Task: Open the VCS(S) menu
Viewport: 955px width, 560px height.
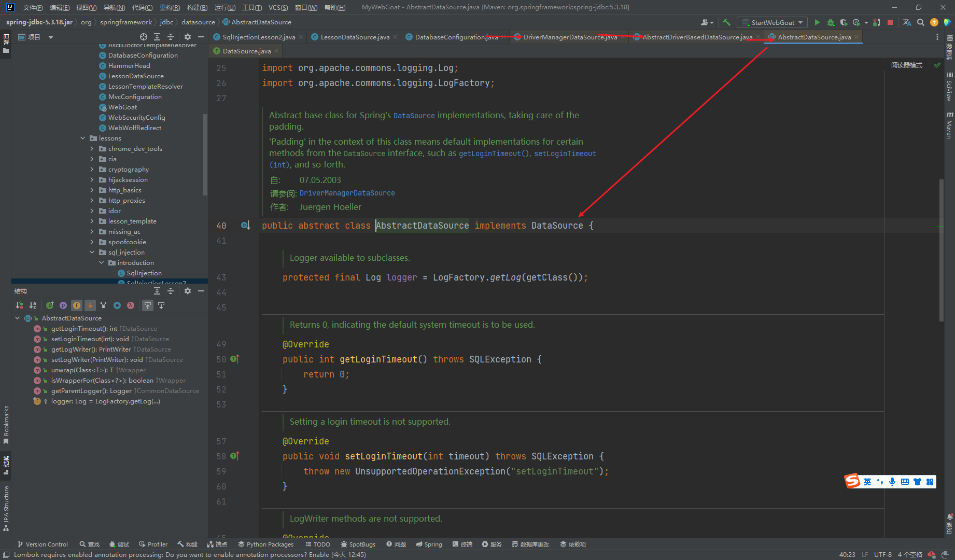Action: pos(278,7)
